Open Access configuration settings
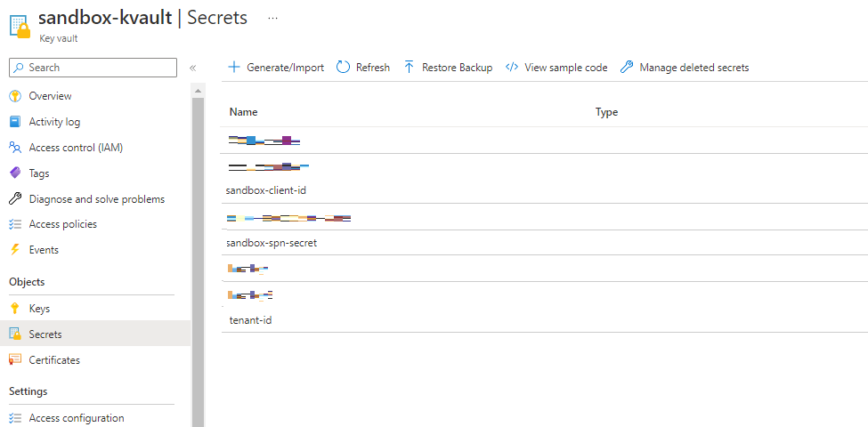The width and height of the screenshot is (868, 427). [77, 417]
